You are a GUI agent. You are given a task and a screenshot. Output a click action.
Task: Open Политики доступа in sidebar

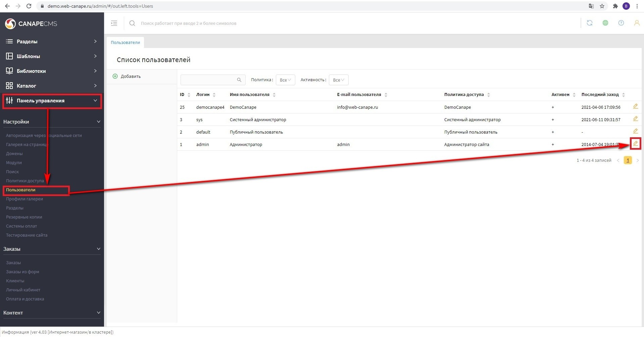[25, 181]
